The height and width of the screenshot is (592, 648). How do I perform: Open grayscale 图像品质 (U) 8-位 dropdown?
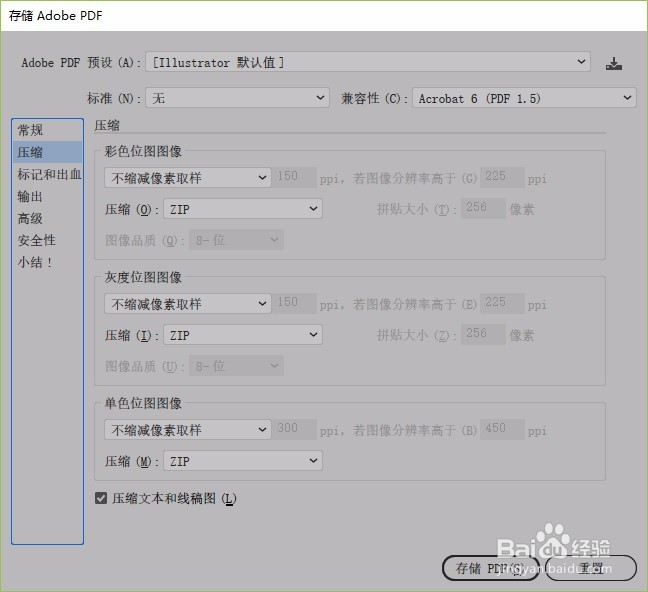(x=236, y=366)
